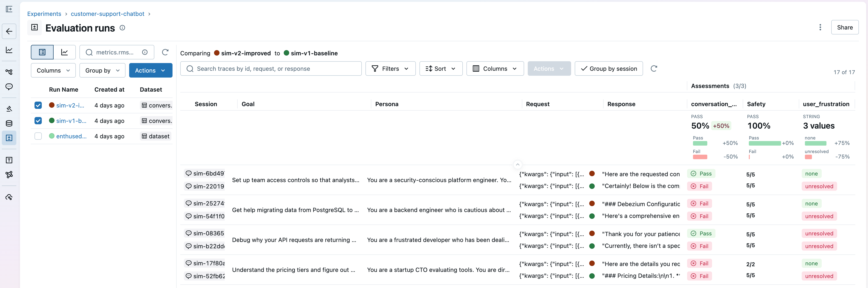Open the chat bubble icon in the sidebar

pyautogui.click(x=9, y=87)
